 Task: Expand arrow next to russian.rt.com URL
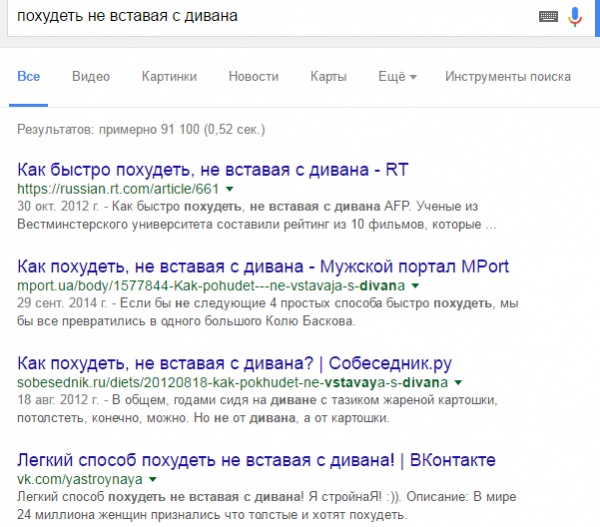pos(230,189)
